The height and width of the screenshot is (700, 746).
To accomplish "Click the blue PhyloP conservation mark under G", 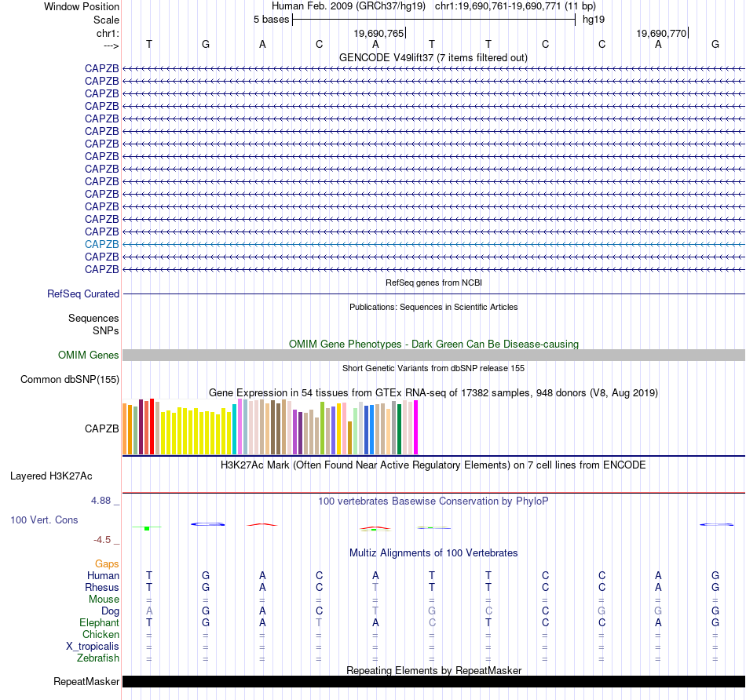I will click(x=207, y=524).
